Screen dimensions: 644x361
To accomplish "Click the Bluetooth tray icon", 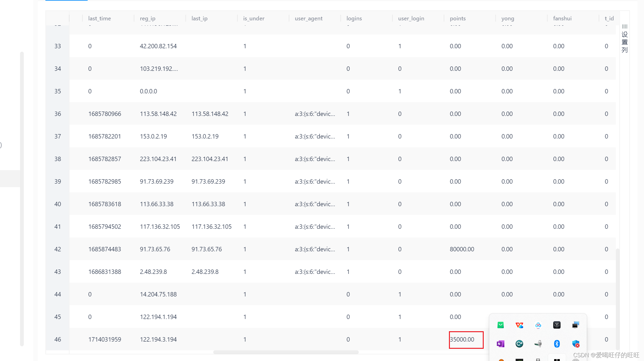I will [x=557, y=344].
